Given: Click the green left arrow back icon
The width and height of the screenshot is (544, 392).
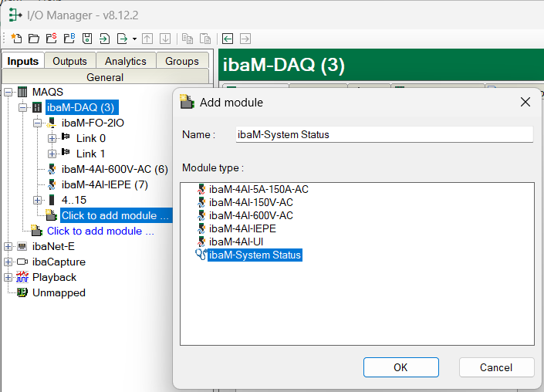Looking at the screenshot, I should point(228,39).
